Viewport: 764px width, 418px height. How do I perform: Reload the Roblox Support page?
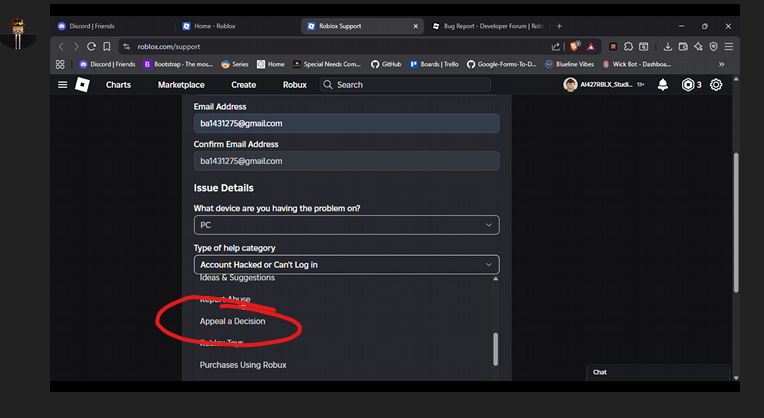(91, 47)
